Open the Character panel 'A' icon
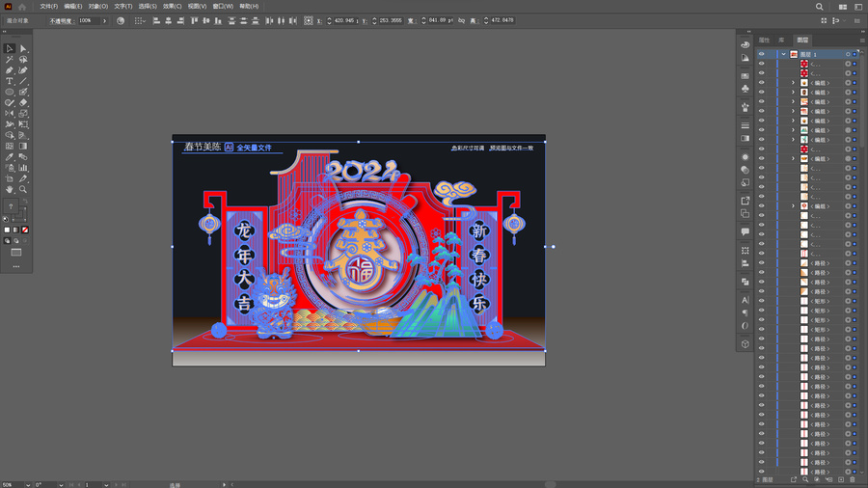This screenshot has height=488, width=868. pos(746,301)
